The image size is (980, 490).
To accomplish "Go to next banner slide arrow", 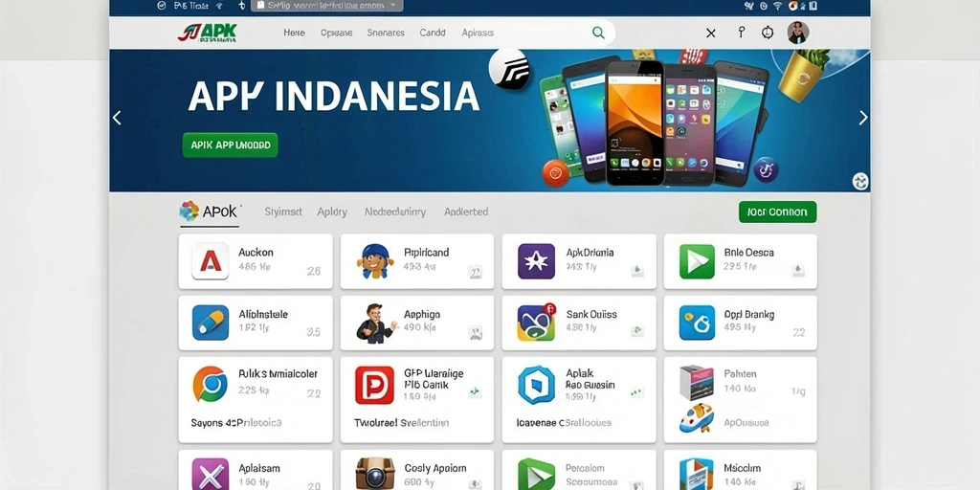I will [x=863, y=118].
